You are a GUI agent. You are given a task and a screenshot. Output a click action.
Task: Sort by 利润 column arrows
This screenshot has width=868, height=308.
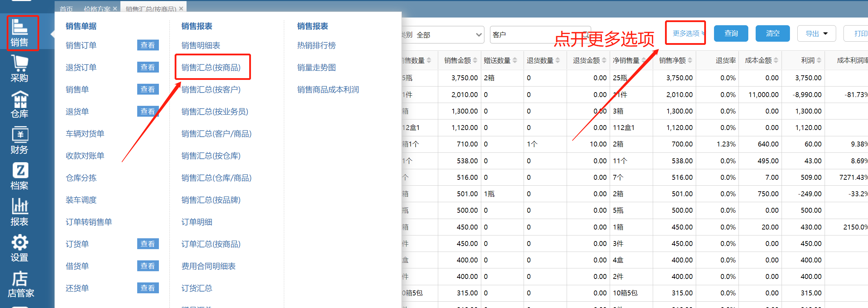point(819,60)
